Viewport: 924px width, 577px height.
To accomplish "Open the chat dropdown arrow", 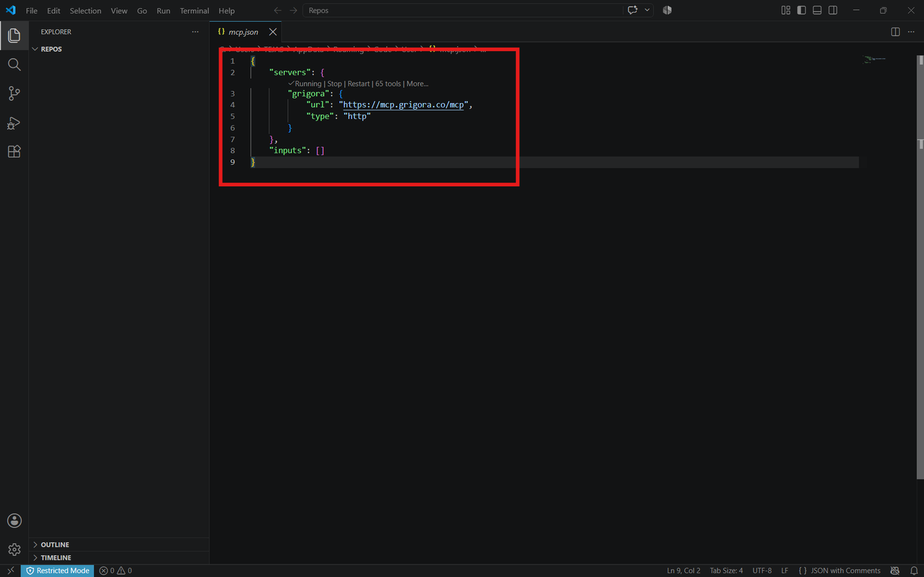I will pyautogui.click(x=647, y=10).
